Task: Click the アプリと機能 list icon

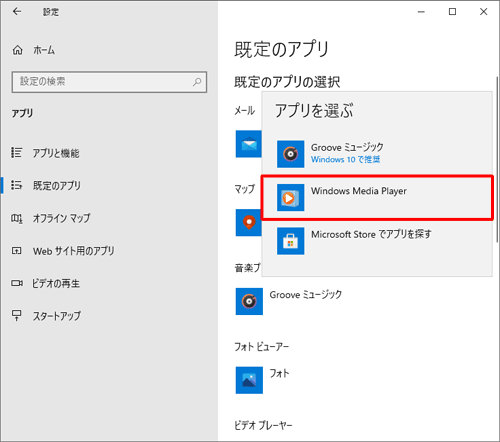Action: (x=17, y=153)
